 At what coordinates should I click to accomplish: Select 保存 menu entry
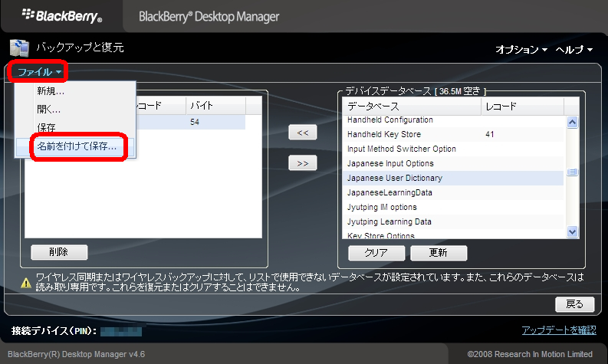tap(46, 127)
